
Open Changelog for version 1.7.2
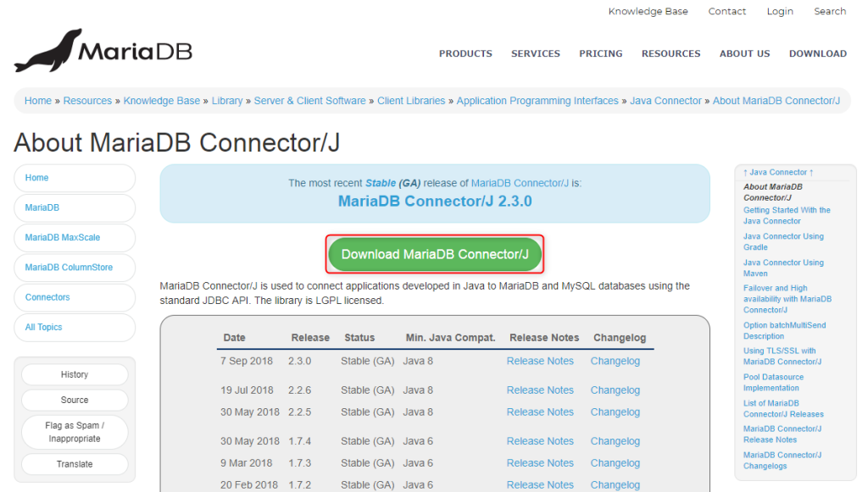coord(615,485)
